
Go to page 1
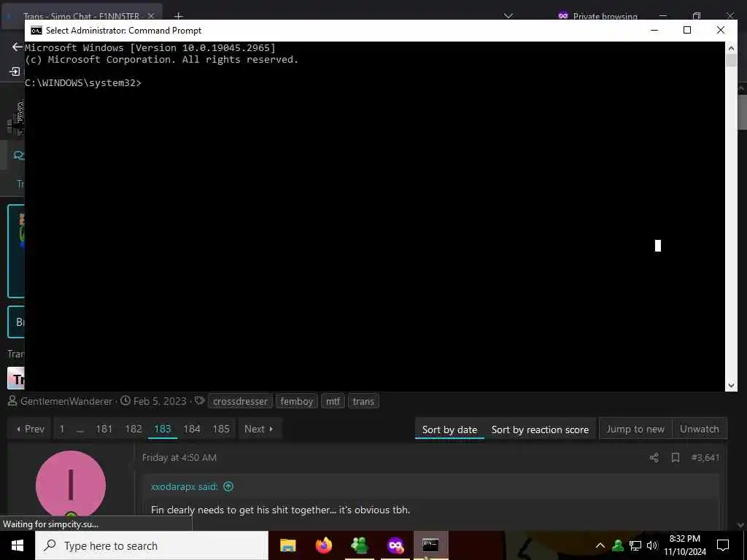[62, 429]
